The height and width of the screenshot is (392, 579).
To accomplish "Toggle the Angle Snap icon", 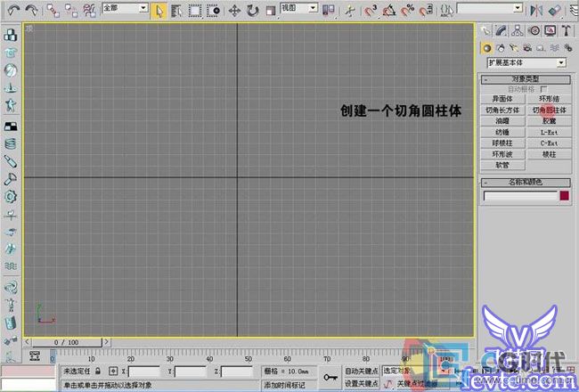I will click(389, 11).
